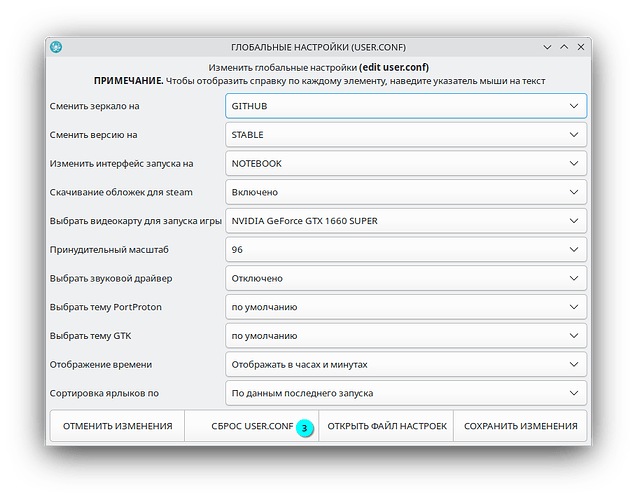637x499 pixels.
Task: Expand the Steam covers download dropdown
Action: coord(405,192)
